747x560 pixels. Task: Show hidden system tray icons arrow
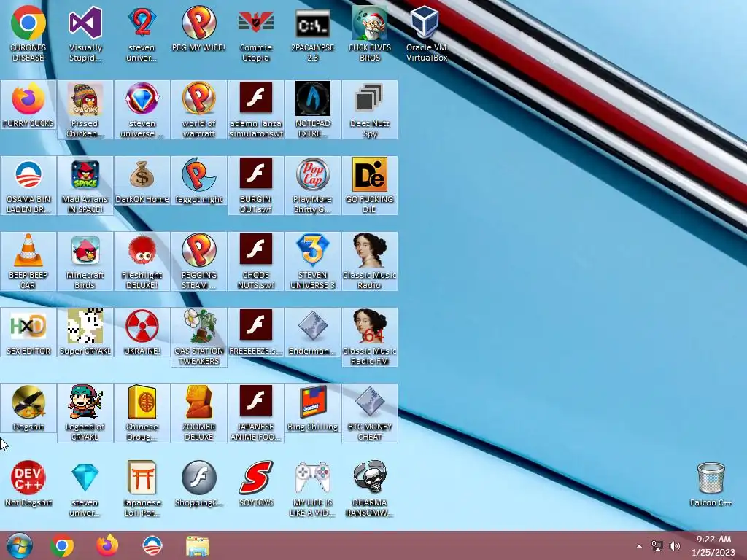[x=639, y=546]
